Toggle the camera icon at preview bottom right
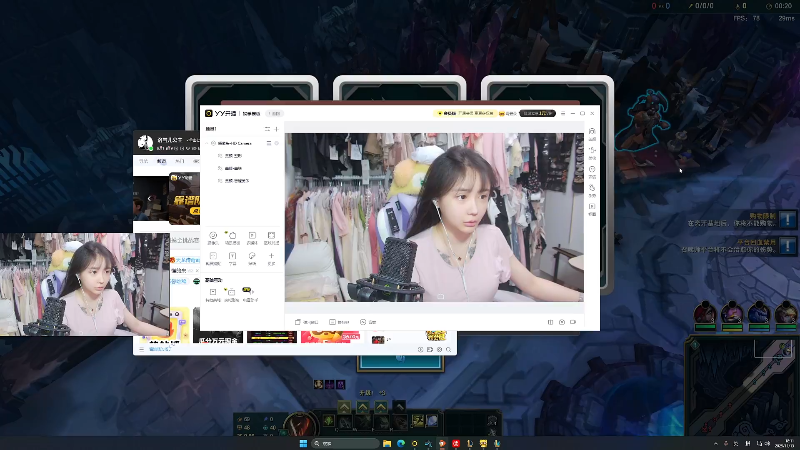 [573, 322]
